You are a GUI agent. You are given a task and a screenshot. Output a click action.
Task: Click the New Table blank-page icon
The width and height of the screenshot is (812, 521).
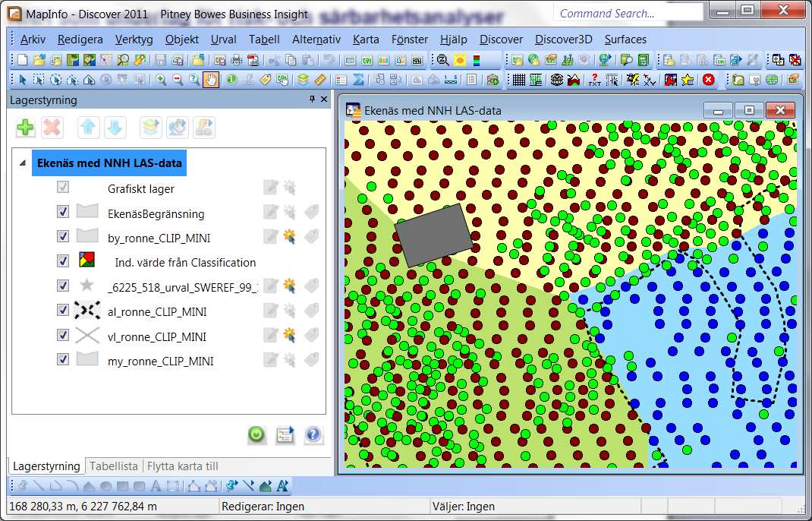(x=22, y=60)
